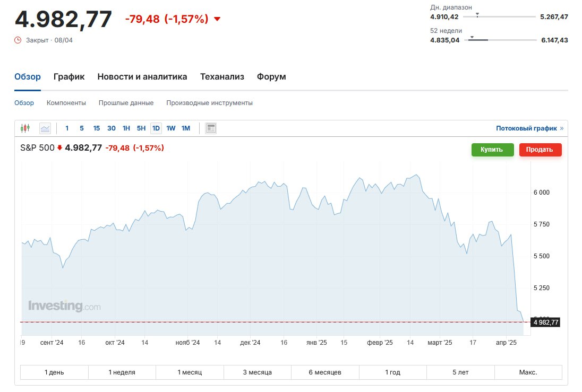Image resolution: width=582 pixels, height=392 pixels.
Task: Click the -79,48 (-1,57%) change in header
Action: [x=167, y=19]
